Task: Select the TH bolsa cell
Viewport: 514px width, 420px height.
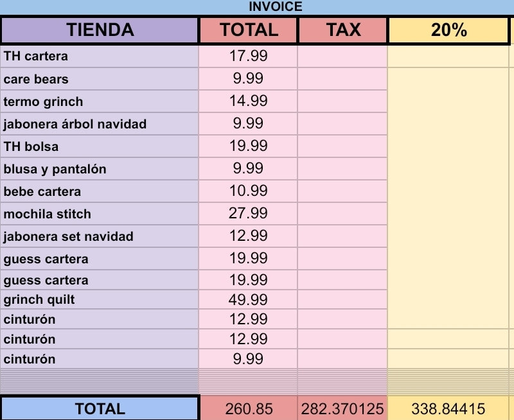Action: coord(100,146)
